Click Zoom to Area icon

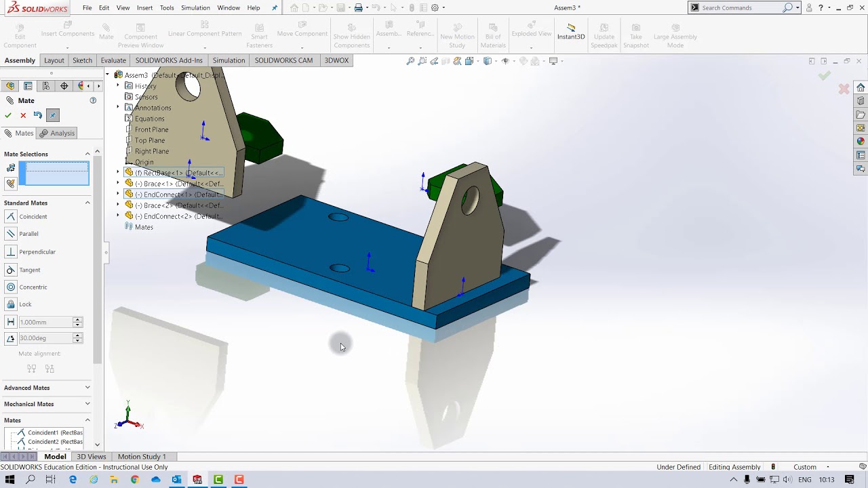coord(422,61)
